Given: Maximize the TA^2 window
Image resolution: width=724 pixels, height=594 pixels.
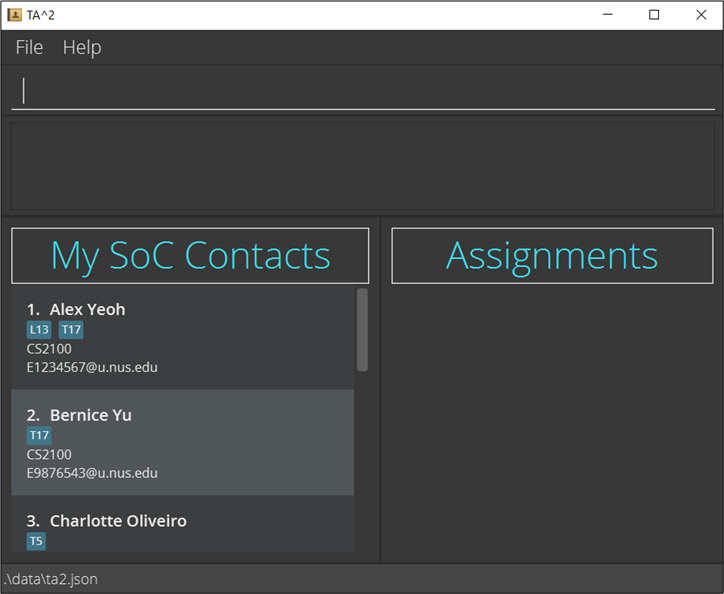Looking at the screenshot, I should pyautogui.click(x=654, y=15).
